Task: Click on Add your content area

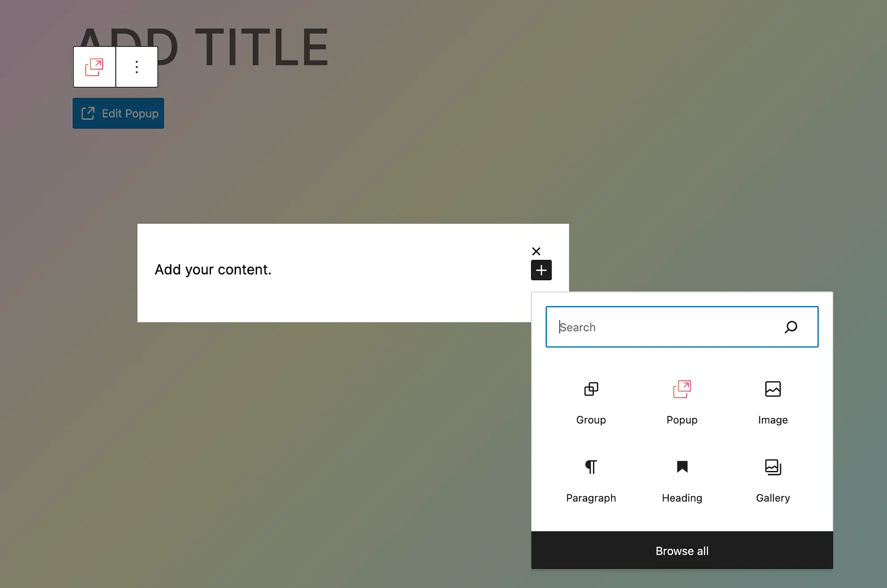Action: [x=213, y=269]
